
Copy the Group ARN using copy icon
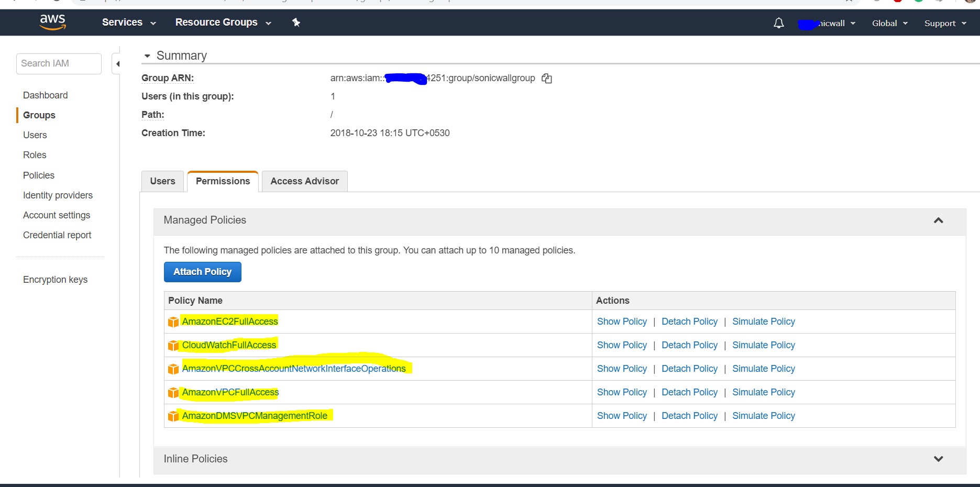(x=547, y=79)
